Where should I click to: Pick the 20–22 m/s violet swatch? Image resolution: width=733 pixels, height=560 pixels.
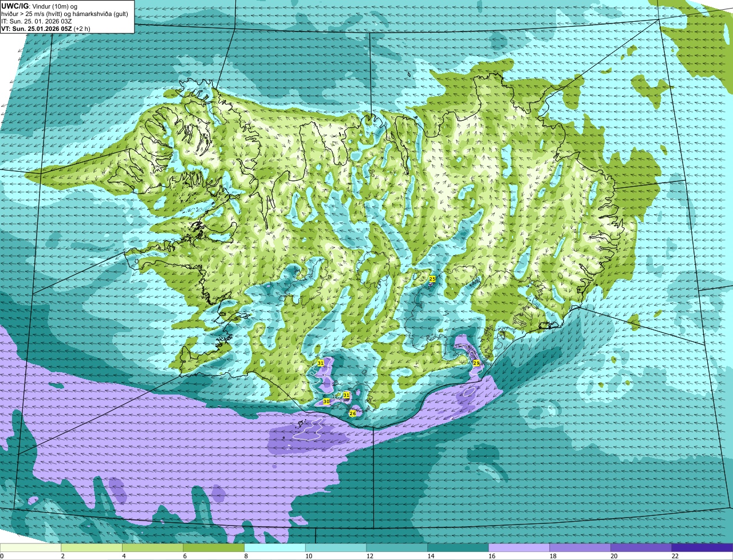[x=641, y=548]
